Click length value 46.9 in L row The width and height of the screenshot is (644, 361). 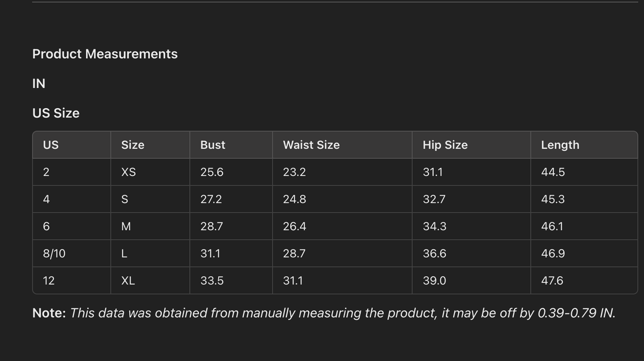tap(553, 254)
